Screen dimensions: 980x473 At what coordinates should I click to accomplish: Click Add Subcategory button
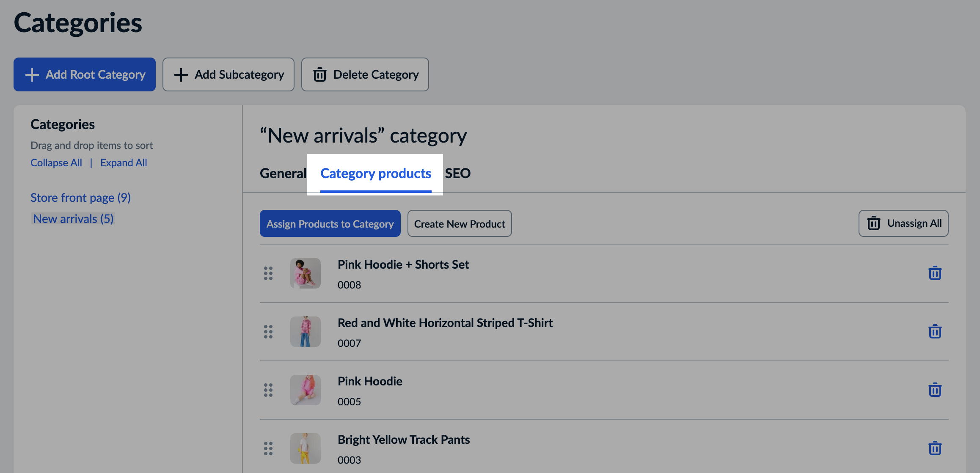click(x=228, y=74)
